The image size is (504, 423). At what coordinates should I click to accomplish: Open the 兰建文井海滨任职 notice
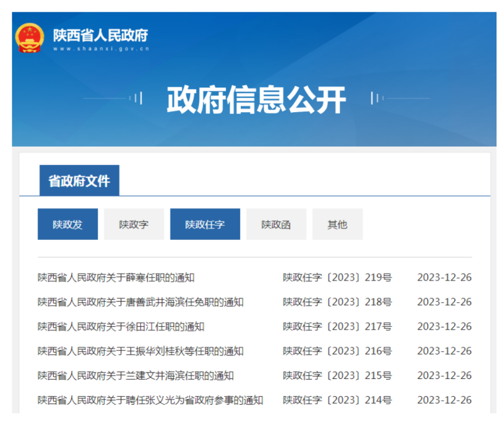[135, 375]
